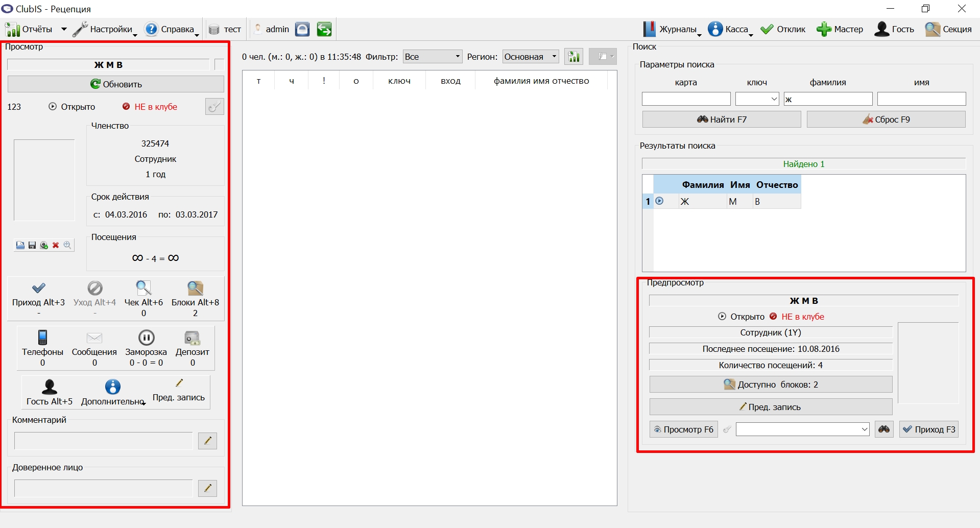Click the Пред. запись button in Просмотр panel

[179, 391]
